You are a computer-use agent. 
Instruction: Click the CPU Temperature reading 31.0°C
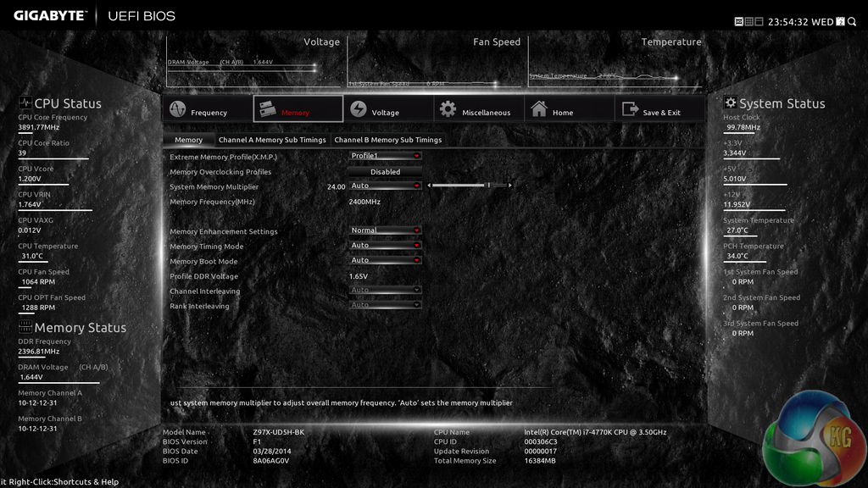[32, 256]
